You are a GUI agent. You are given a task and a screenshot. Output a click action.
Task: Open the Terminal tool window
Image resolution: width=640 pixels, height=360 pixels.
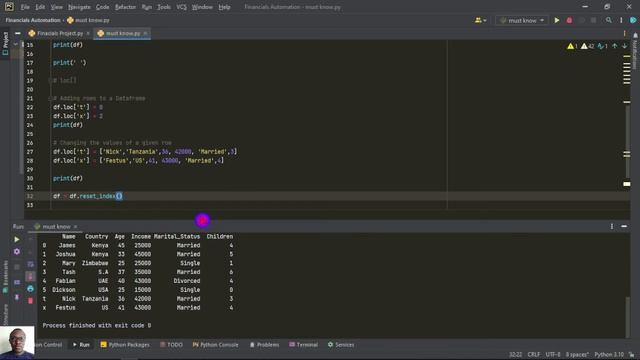pos(303,345)
